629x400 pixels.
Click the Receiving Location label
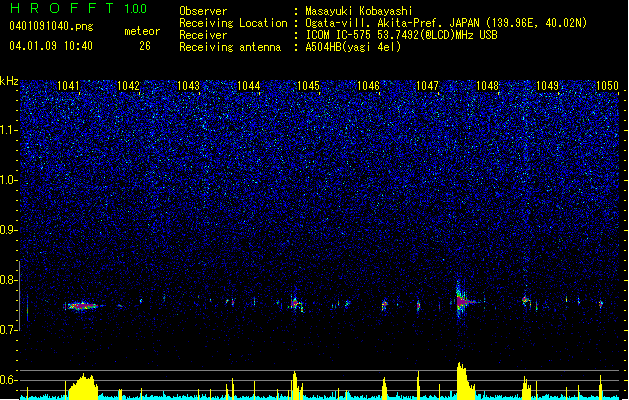click(233, 23)
